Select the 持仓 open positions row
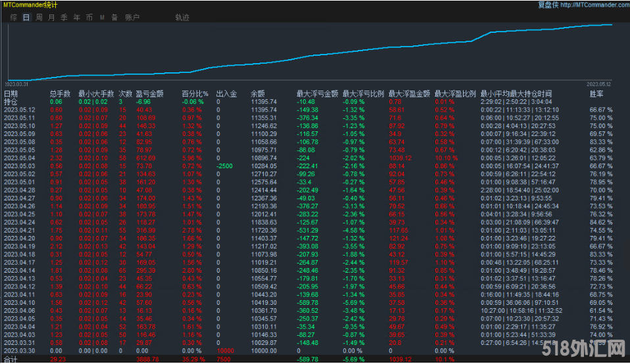This screenshot has height=364, width=630. [x=11, y=102]
